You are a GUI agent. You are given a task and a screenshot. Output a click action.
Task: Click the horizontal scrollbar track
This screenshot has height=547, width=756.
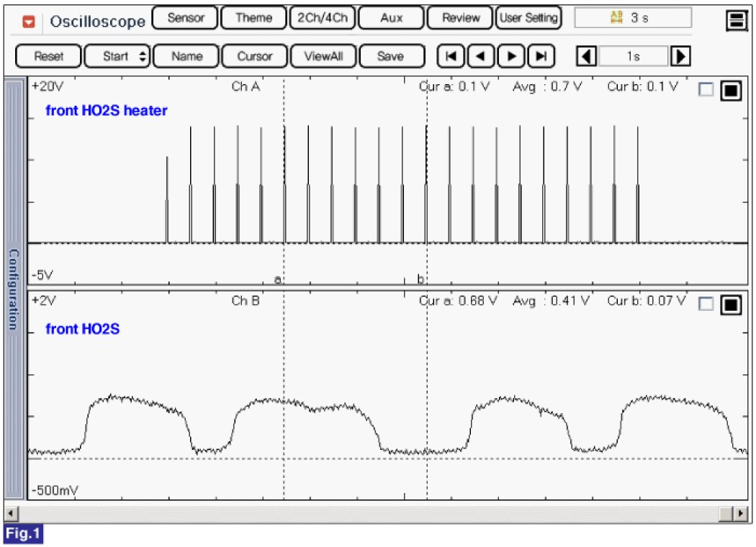pyautogui.click(x=369, y=513)
